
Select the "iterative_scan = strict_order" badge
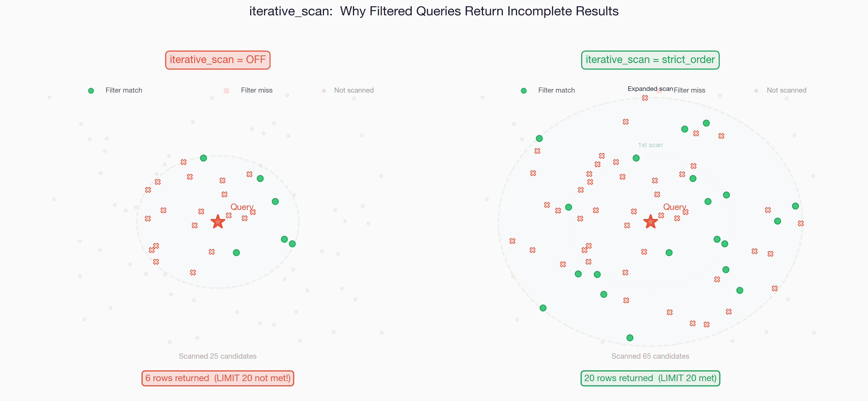pyautogui.click(x=650, y=60)
